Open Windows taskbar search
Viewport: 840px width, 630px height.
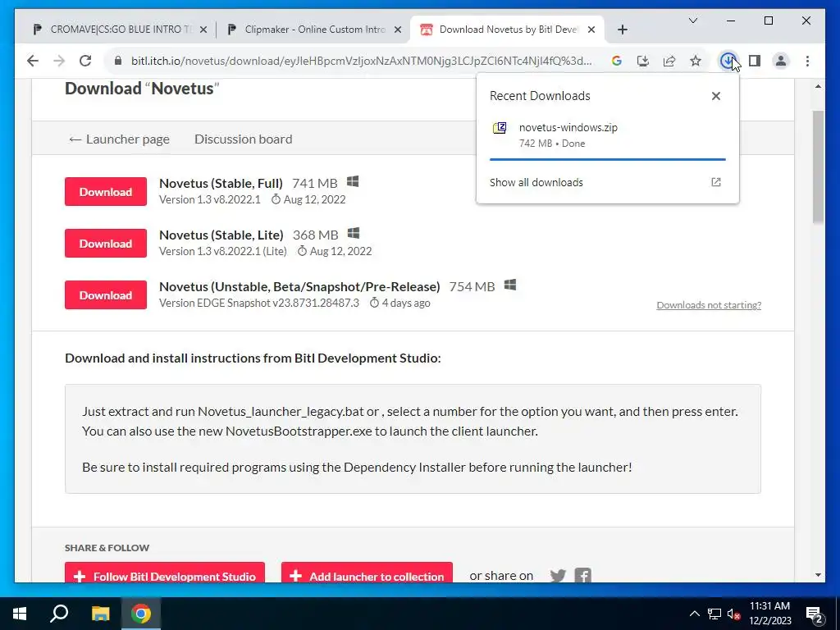59,614
